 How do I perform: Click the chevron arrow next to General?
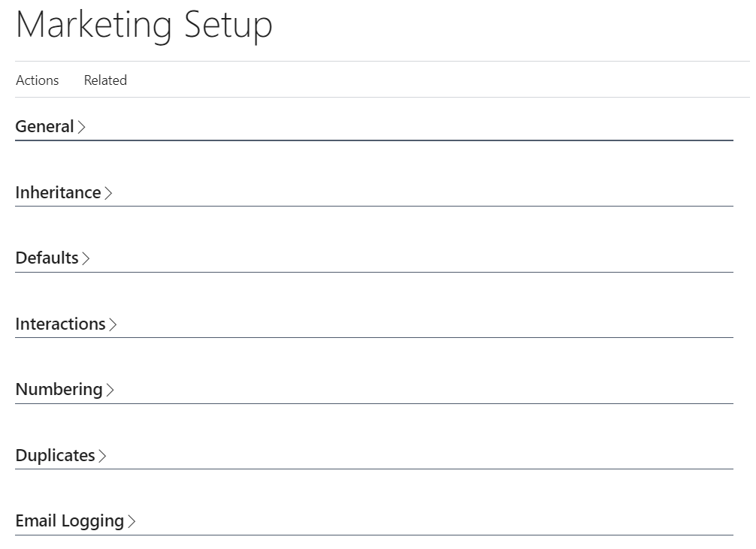(x=81, y=127)
